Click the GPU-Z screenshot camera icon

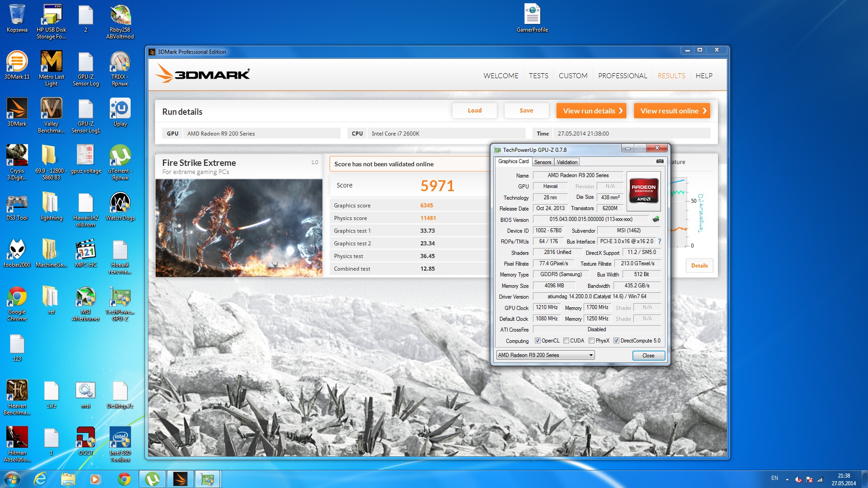click(660, 161)
